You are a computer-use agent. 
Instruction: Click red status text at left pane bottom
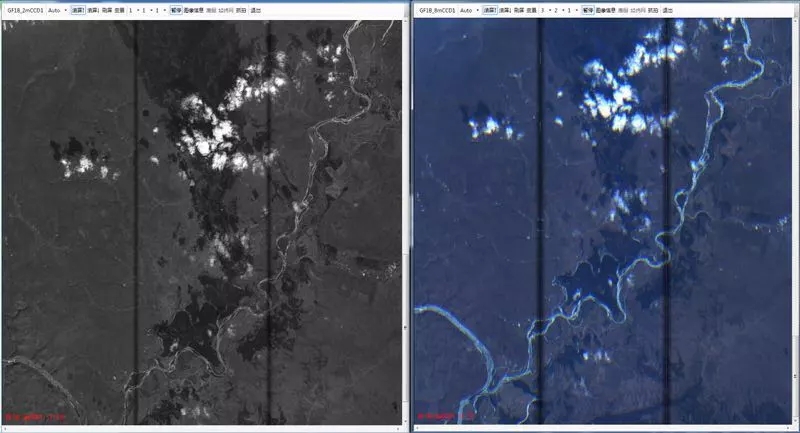pyautogui.click(x=34, y=415)
